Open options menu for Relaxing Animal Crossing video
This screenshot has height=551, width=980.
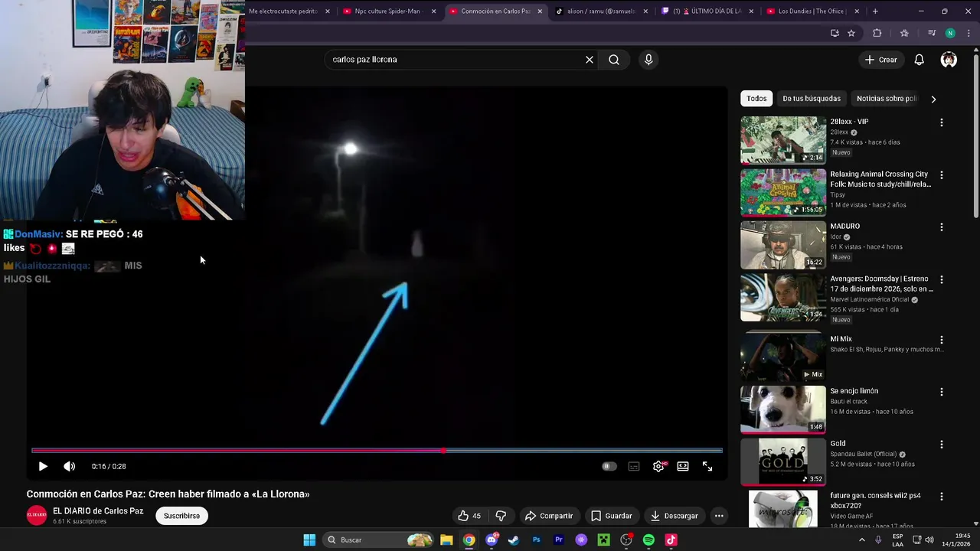(942, 175)
